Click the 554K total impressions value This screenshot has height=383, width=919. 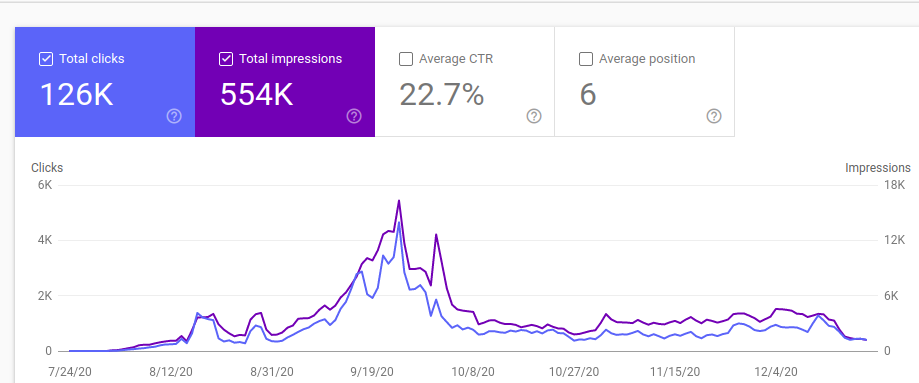point(257,94)
